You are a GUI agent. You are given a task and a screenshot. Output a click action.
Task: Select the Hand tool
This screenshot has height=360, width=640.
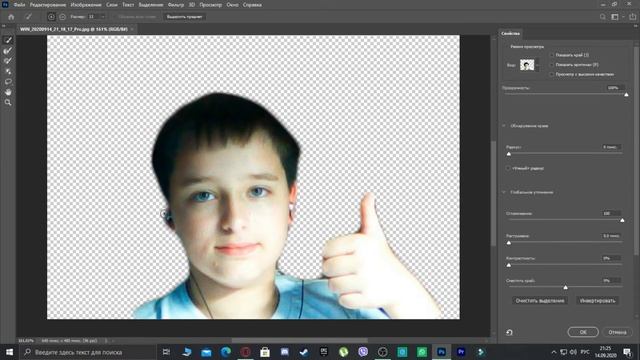[8, 92]
